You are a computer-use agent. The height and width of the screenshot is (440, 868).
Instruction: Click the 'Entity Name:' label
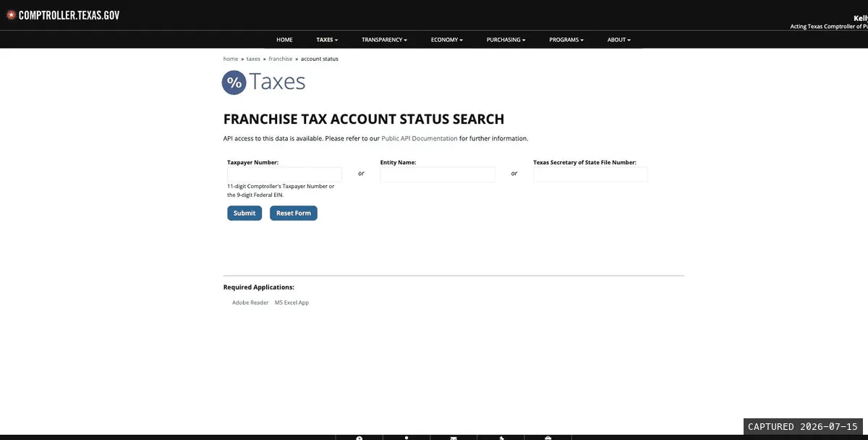[398, 163]
